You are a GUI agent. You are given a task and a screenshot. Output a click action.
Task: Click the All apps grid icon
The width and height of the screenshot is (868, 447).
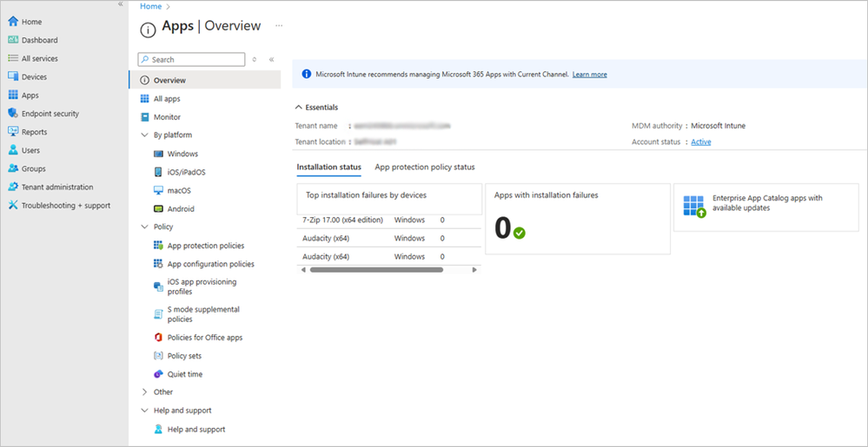click(x=144, y=98)
